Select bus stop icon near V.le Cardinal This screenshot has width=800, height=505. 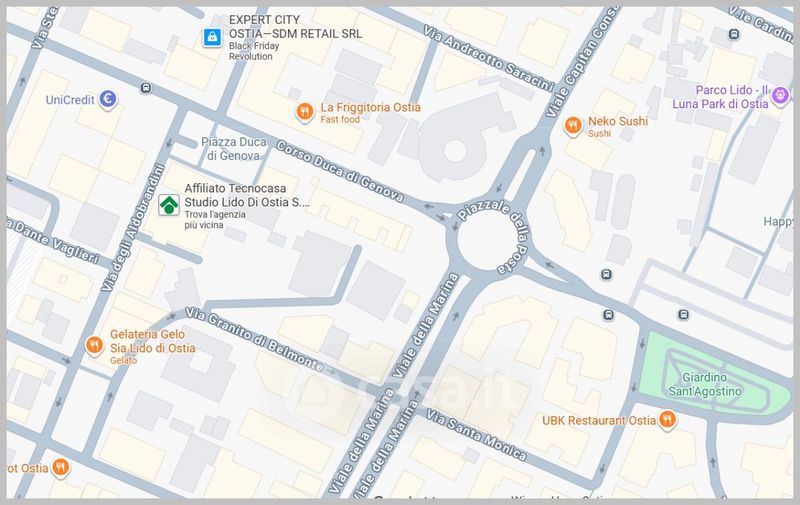pos(734,35)
